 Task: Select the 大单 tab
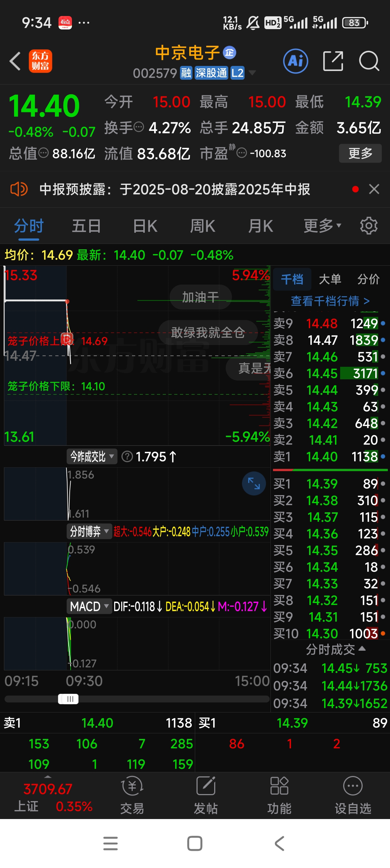pos(330,279)
